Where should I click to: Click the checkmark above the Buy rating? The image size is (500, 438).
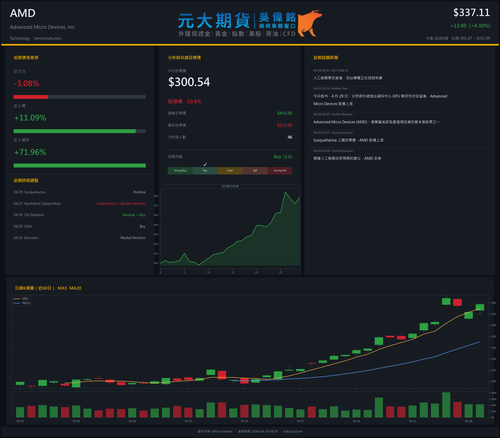[205, 164]
